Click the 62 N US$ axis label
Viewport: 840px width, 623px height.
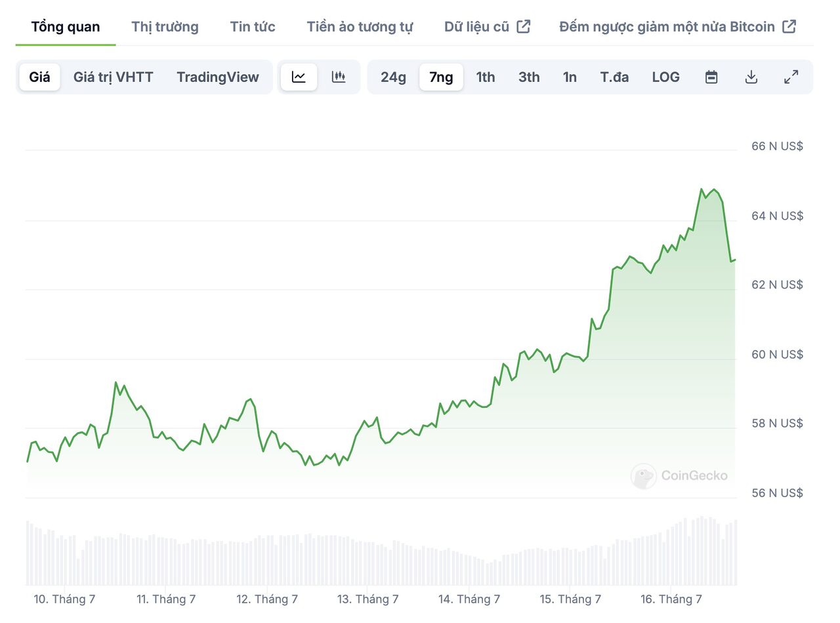pos(777,285)
